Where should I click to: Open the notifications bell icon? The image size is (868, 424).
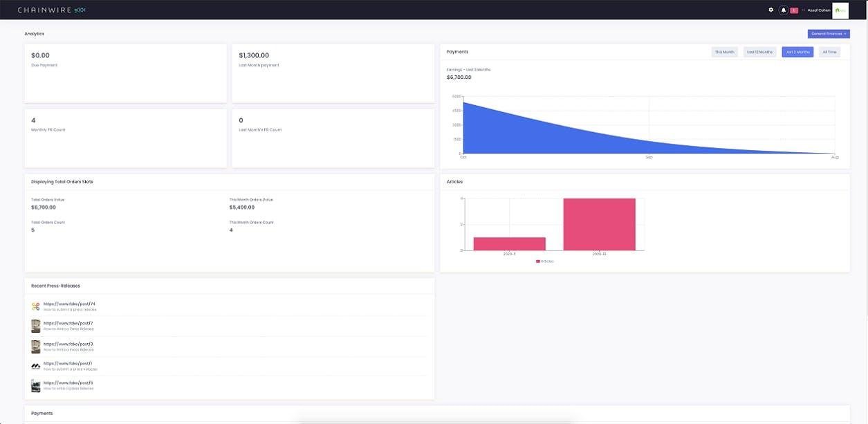click(x=784, y=10)
